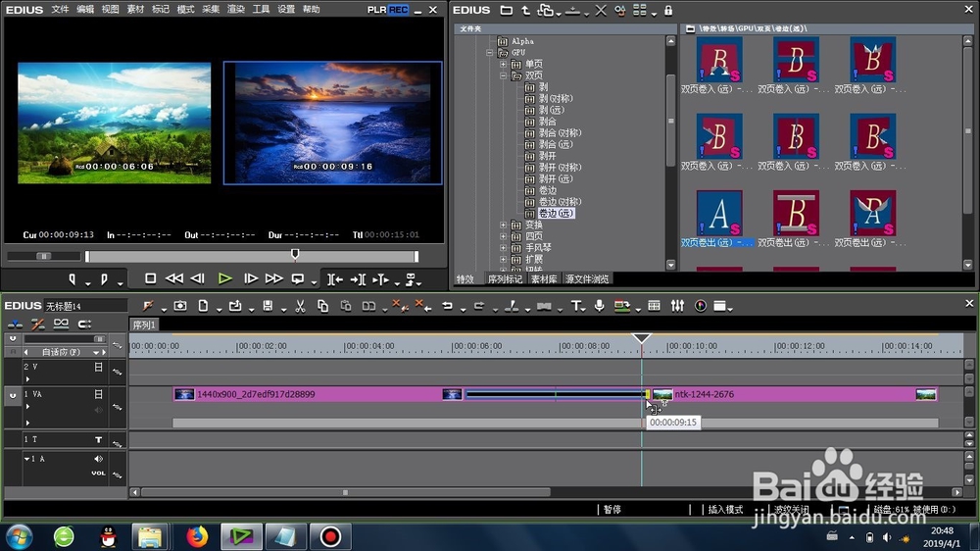Jump to next edit point
The image size is (980, 551).
pyautogui.click(x=358, y=279)
